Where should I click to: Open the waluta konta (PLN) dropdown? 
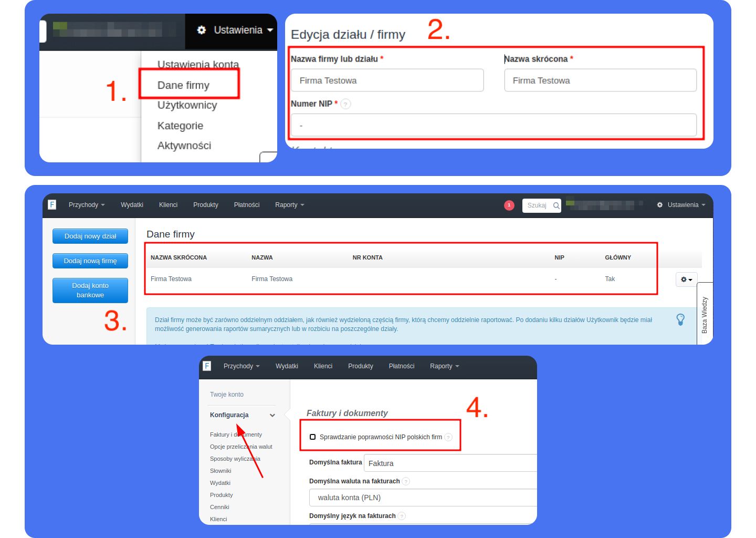423,498
